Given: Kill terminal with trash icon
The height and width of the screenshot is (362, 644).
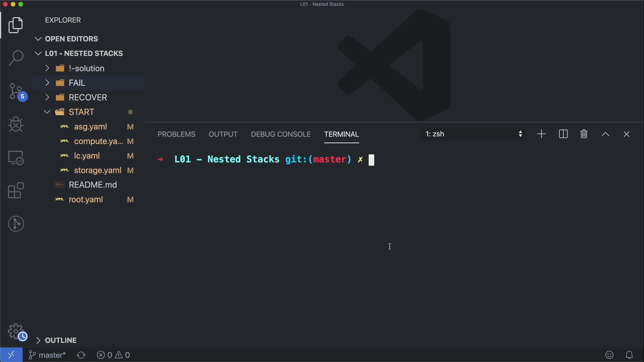Looking at the screenshot, I should pyautogui.click(x=584, y=134).
